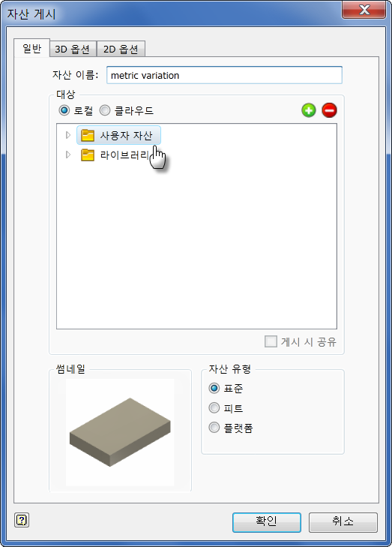Click the asset thumbnail preview image
This screenshot has width=392, height=547.
(120, 432)
